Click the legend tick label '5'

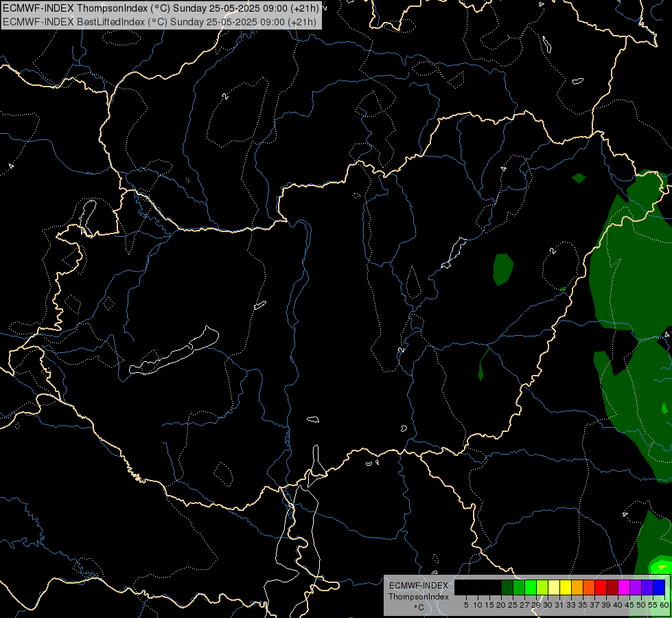point(466,605)
